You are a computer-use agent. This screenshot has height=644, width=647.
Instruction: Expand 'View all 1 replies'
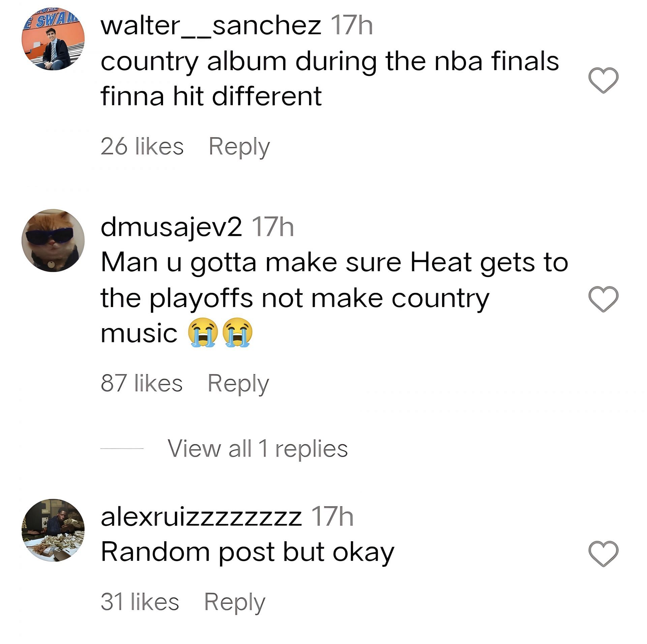[x=257, y=449]
